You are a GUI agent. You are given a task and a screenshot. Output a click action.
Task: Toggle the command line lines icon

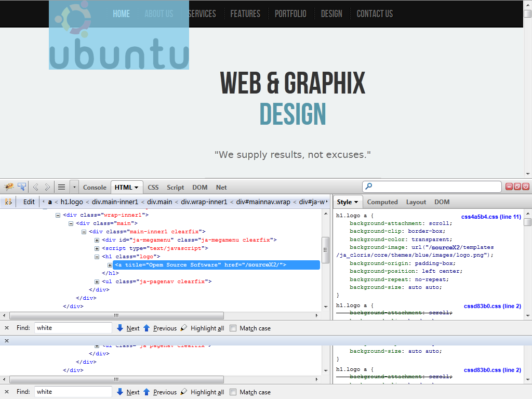61,187
